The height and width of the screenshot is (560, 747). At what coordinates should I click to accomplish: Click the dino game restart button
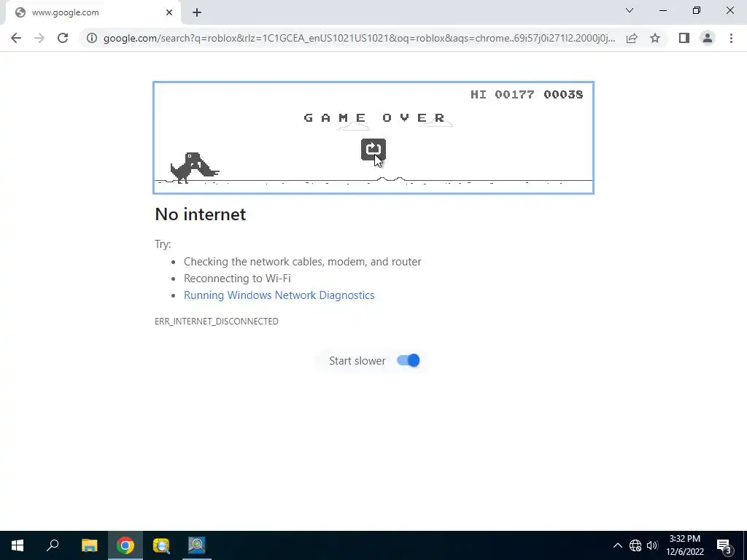click(373, 149)
